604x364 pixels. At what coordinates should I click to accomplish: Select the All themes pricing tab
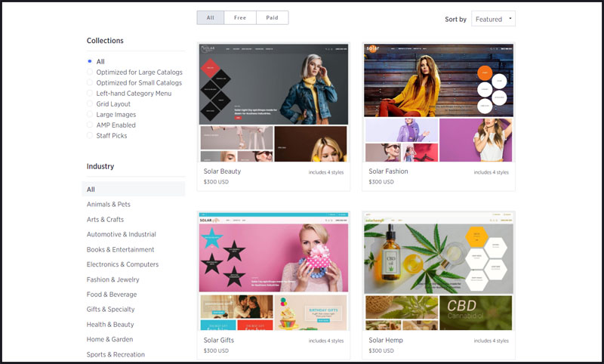[x=211, y=17]
